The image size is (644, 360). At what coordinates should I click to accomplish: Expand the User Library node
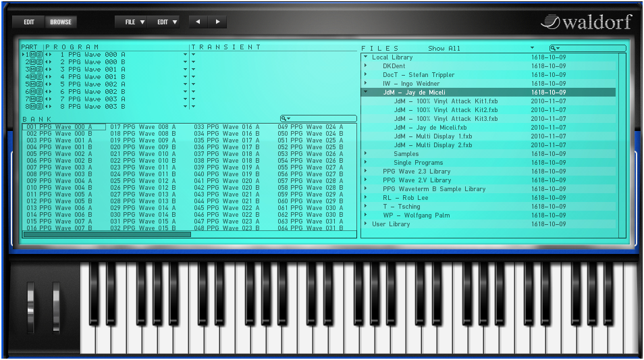click(365, 224)
